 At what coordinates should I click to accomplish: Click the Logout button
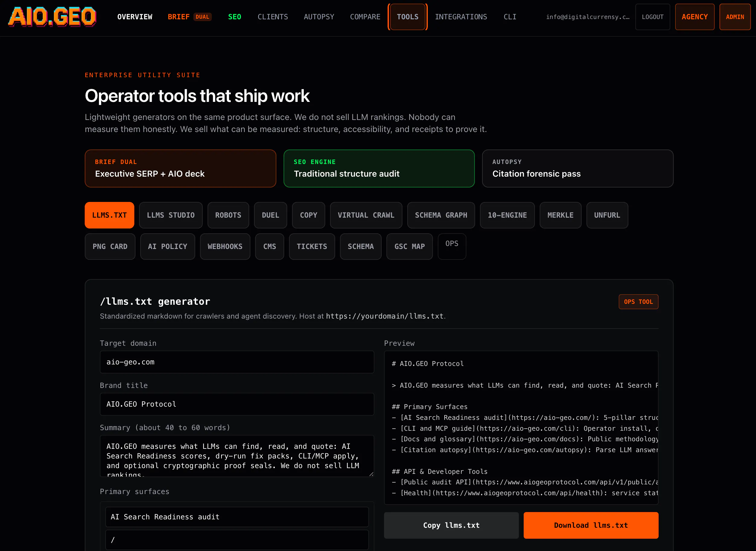point(653,17)
